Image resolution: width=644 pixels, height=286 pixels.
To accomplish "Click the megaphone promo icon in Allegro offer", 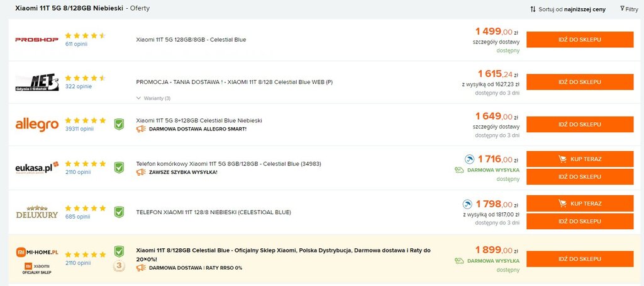I will pos(141,129).
